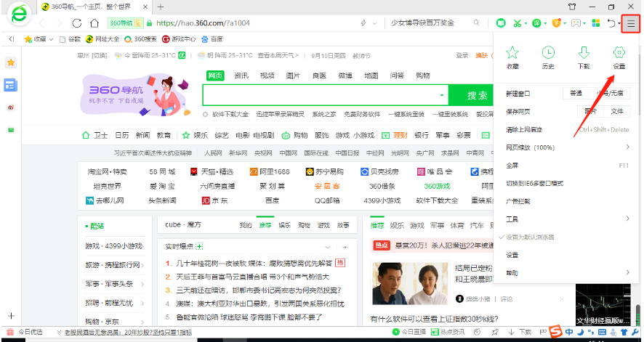Screen dimensions: 644x342
Task: Choose 清除上网痕迹 menu entry
Action: 524,129
